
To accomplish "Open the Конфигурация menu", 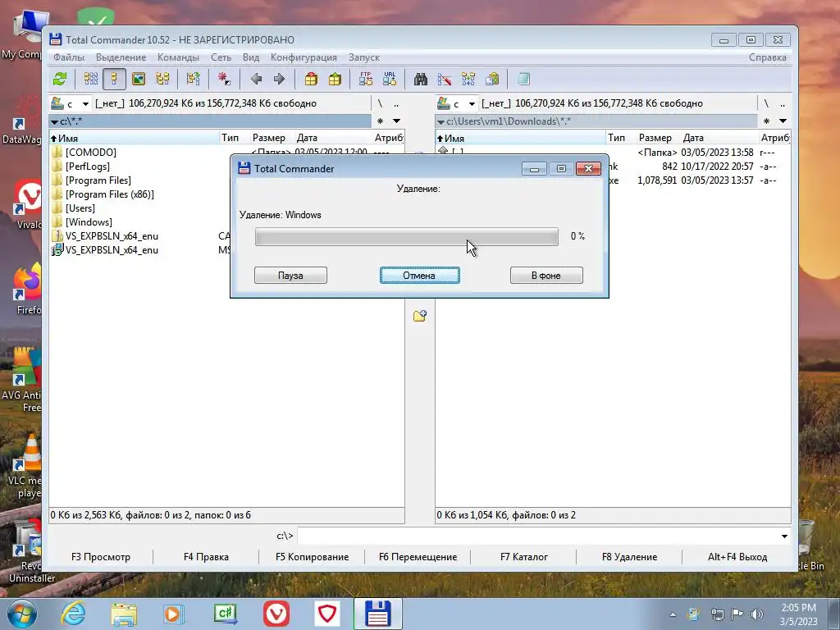I will click(x=304, y=57).
